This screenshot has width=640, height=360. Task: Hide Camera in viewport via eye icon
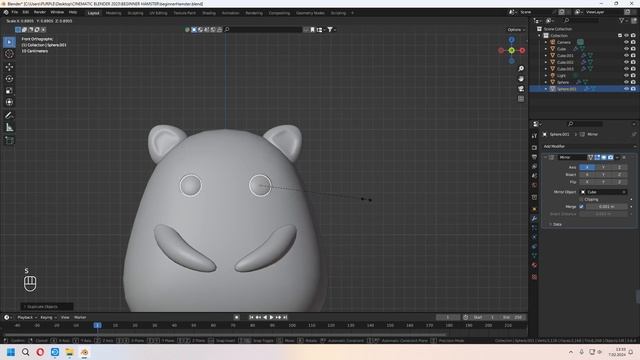[x=626, y=42]
